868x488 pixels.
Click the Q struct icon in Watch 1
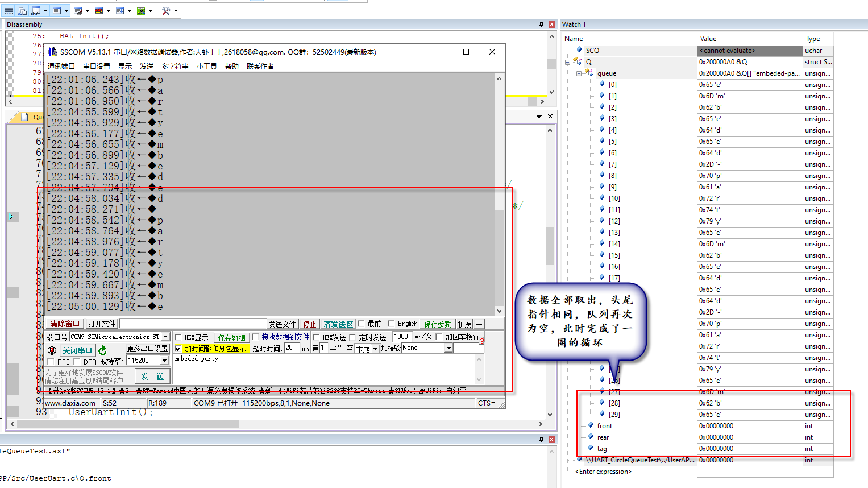(x=578, y=61)
